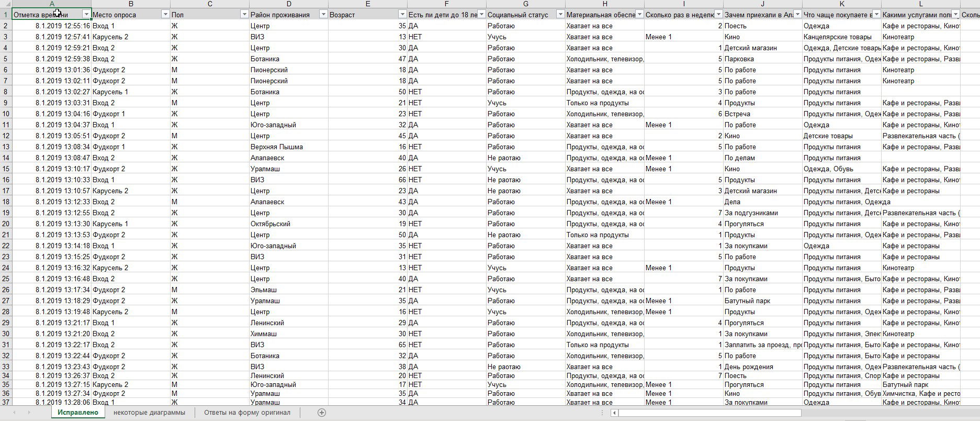980x421 pixels.
Task: Open filter dropdown for Пол column
Action: (244, 15)
